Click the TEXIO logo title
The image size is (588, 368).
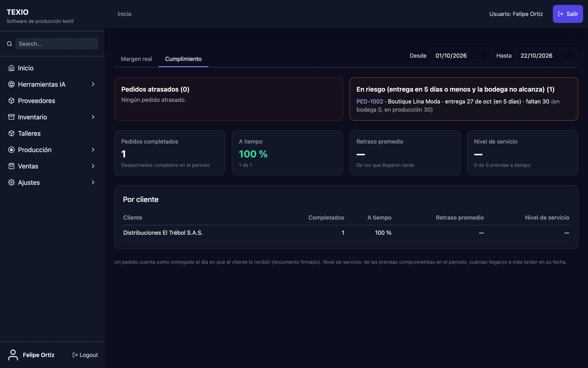click(18, 12)
